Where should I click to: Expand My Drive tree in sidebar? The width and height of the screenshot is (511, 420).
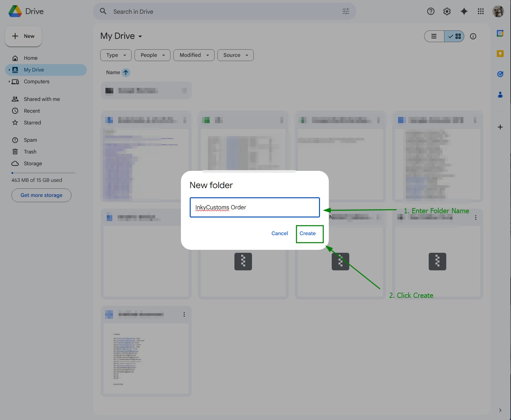pos(9,70)
